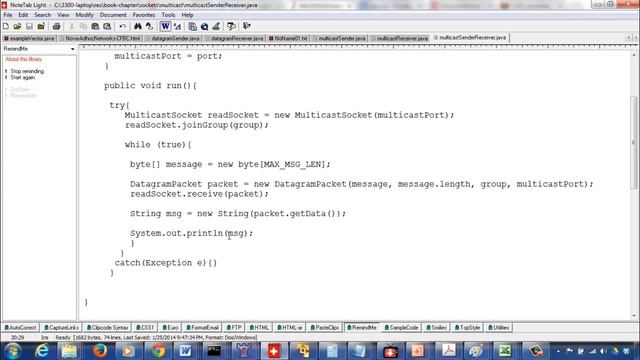The width and height of the screenshot is (640, 360).
Task: Open the View menu
Action: 63,15
